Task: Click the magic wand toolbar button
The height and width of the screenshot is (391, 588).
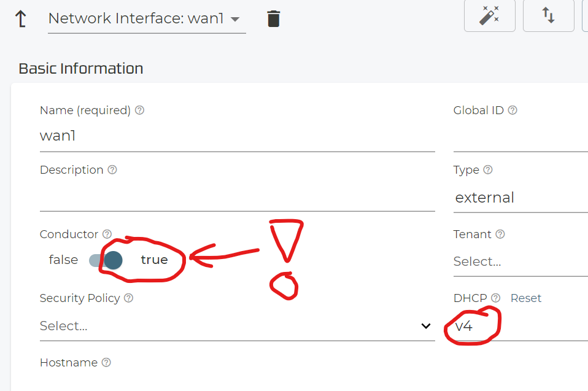Action: (x=489, y=16)
